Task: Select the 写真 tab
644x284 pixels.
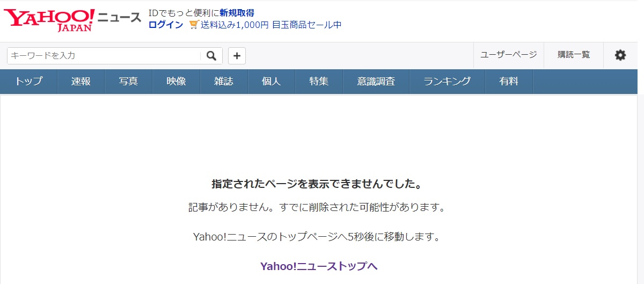Action: point(128,82)
